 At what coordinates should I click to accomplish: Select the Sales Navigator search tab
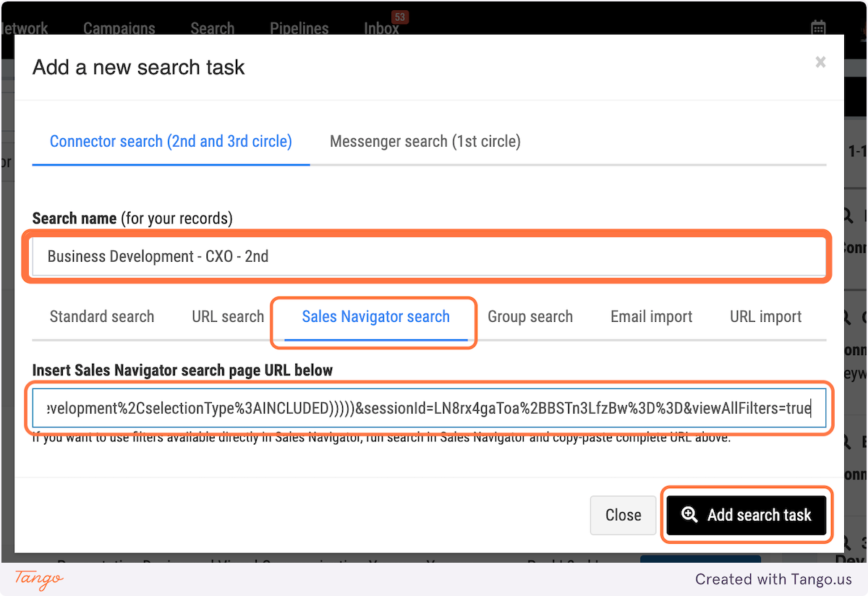pyautogui.click(x=375, y=317)
